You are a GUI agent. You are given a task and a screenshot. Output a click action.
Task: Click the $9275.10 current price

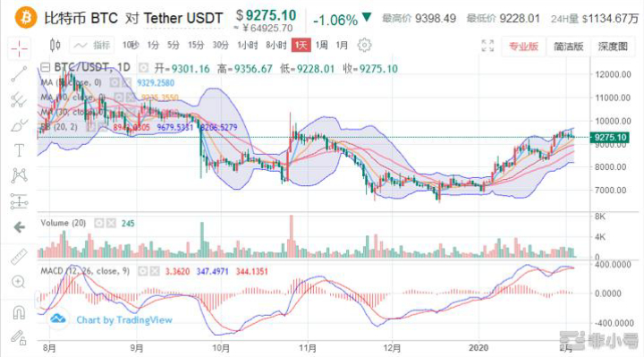pos(266,15)
